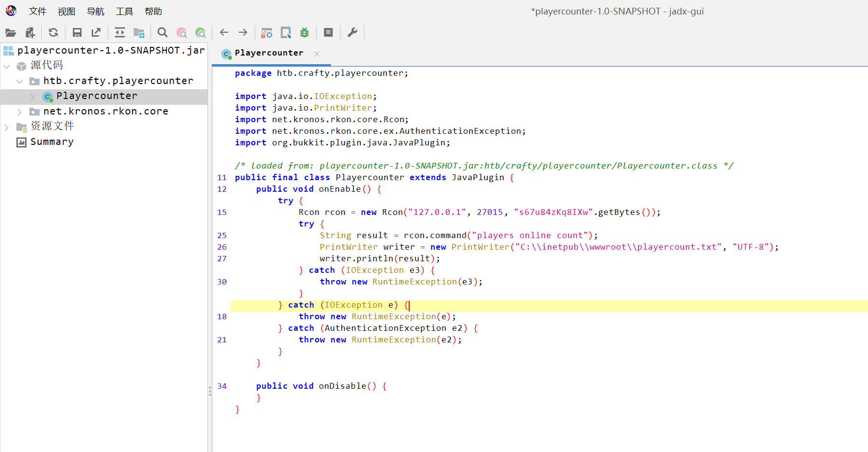Select net.kronos.rkon.core package
868x452 pixels.
coord(106,111)
